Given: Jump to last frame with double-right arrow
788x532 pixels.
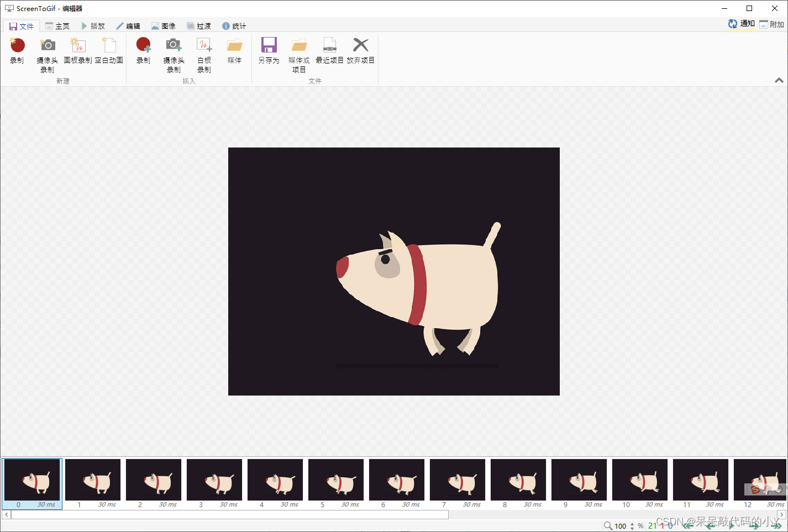Looking at the screenshot, I should click(x=776, y=526).
